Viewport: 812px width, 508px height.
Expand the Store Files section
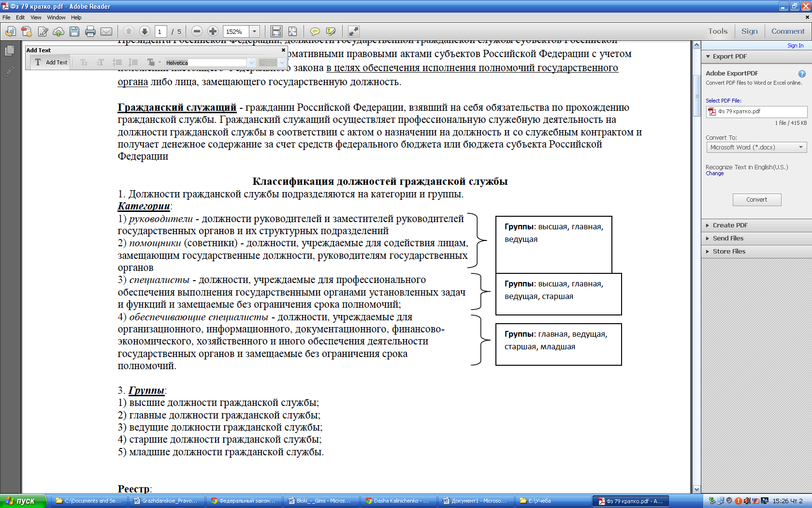pos(756,252)
